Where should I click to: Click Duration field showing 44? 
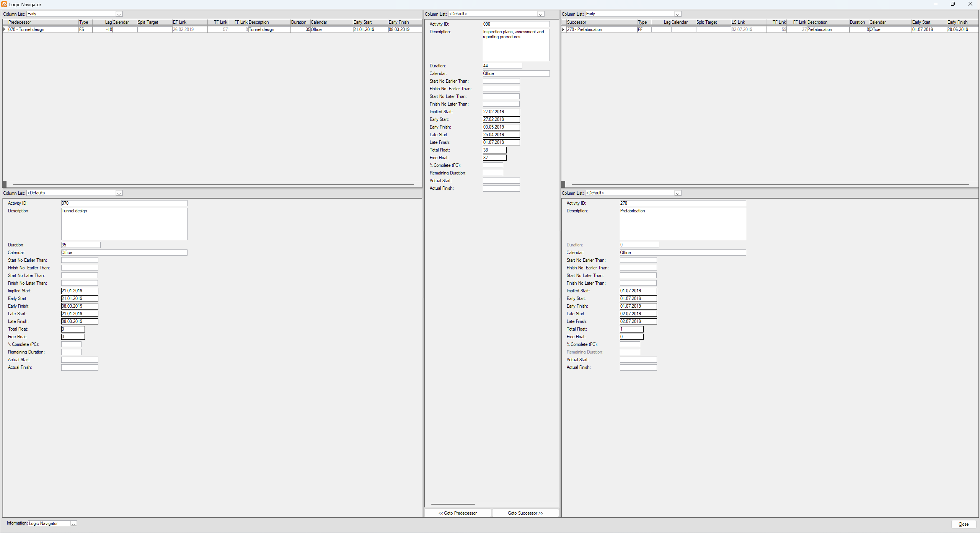pyautogui.click(x=502, y=66)
